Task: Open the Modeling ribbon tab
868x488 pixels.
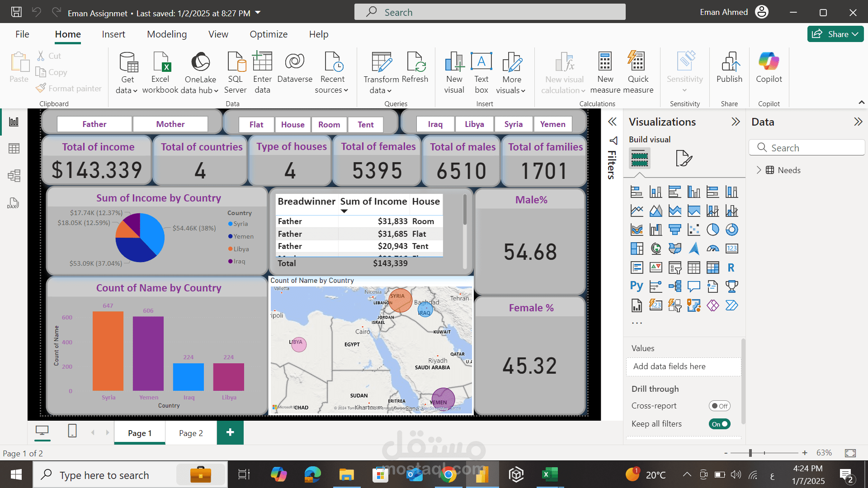Action: coord(166,34)
